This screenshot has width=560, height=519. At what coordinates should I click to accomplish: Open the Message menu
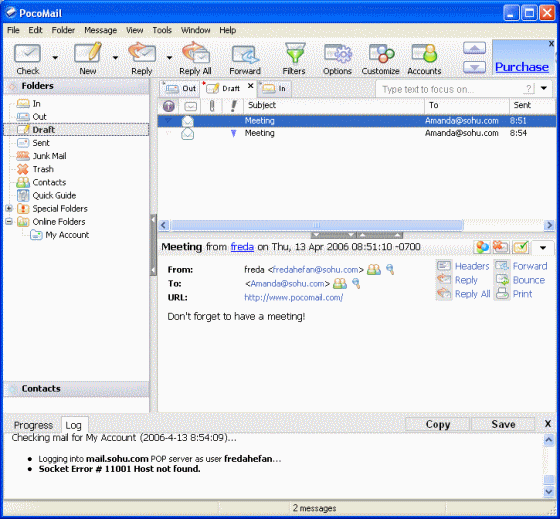[x=100, y=30]
